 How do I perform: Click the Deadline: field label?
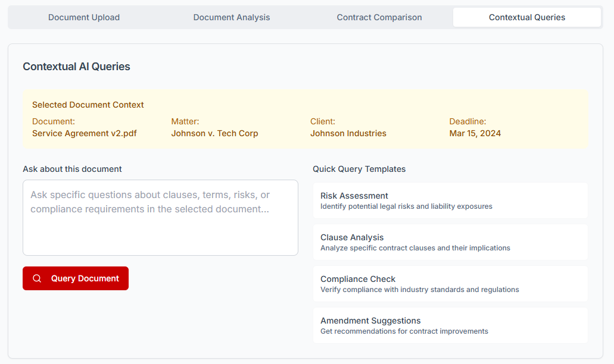467,121
